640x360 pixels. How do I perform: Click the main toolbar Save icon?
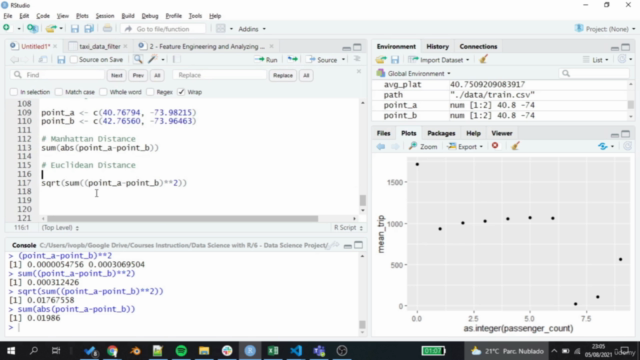pos(74,29)
